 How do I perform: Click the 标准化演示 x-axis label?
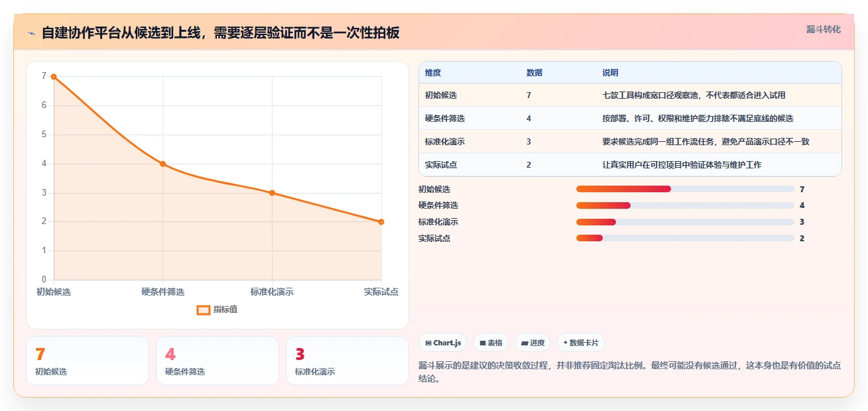272,292
